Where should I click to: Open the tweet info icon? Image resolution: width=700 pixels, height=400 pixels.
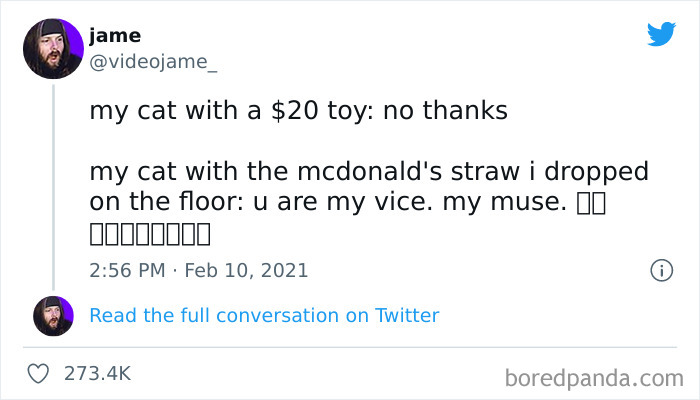660,270
